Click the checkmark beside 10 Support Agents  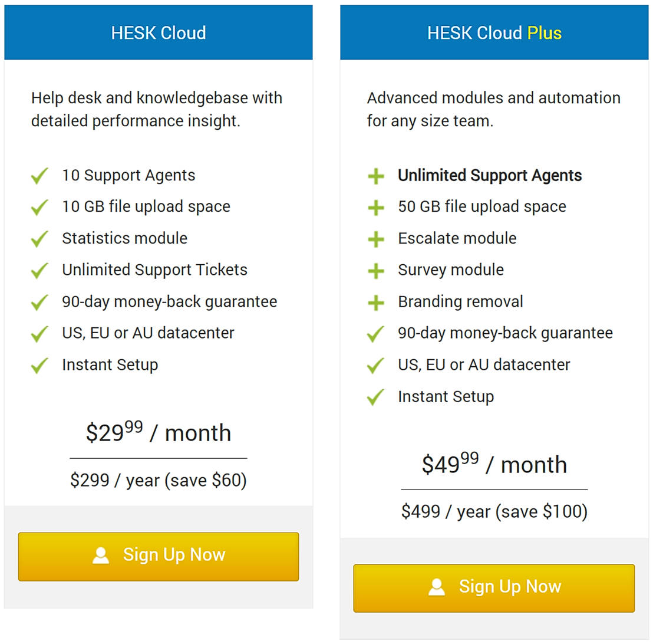point(39,176)
